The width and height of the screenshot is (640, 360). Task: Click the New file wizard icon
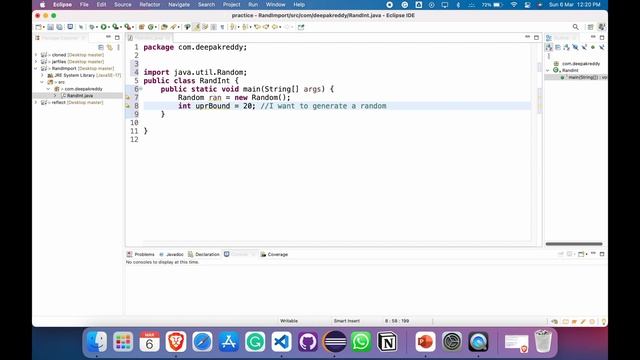tap(38, 27)
